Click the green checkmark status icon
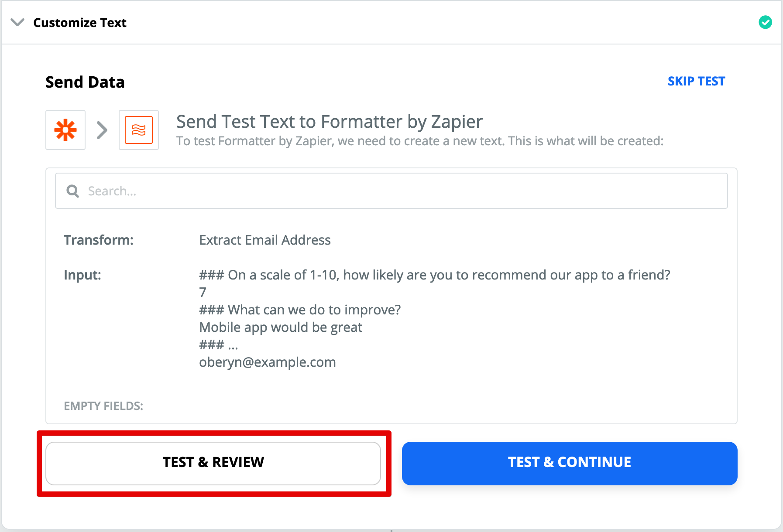This screenshot has height=532, width=783. pos(765,22)
